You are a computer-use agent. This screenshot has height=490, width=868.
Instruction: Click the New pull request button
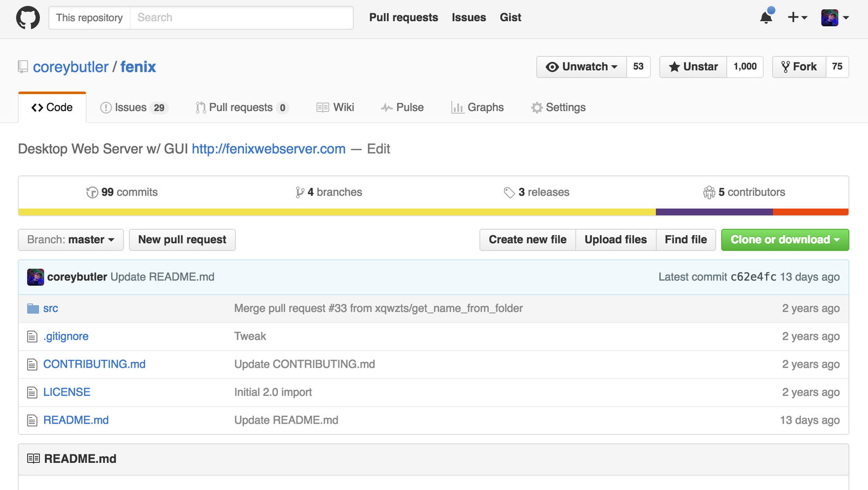(182, 240)
